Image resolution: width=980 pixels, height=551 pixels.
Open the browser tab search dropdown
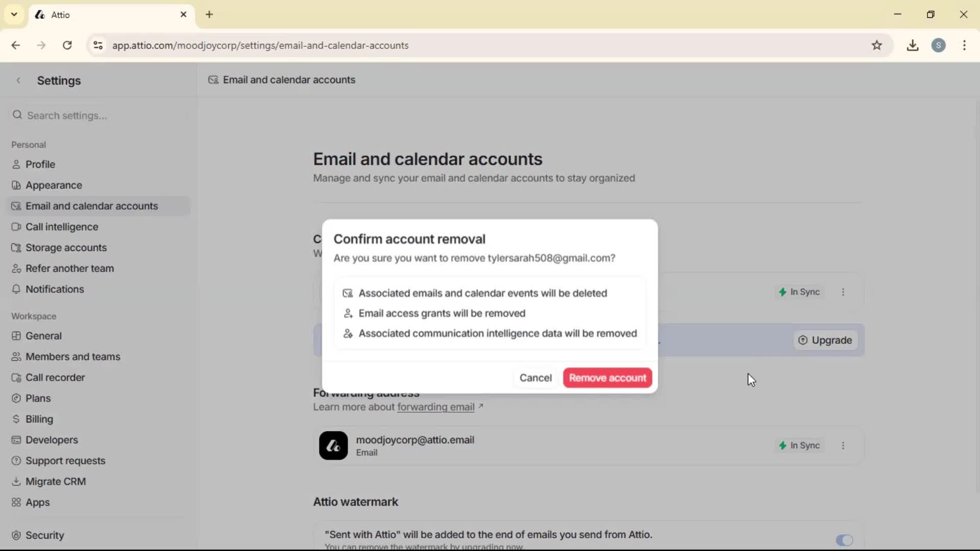(x=14, y=14)
